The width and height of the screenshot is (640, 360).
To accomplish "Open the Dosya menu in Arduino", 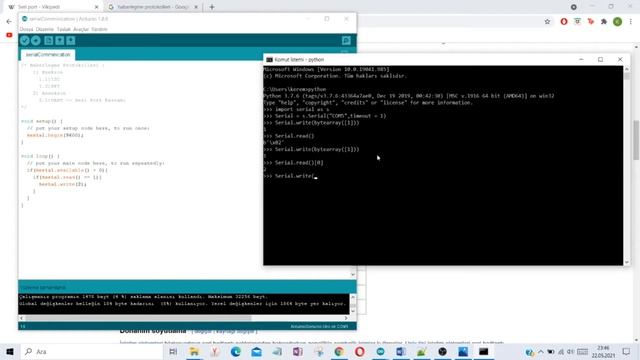I will pos(26,29).
